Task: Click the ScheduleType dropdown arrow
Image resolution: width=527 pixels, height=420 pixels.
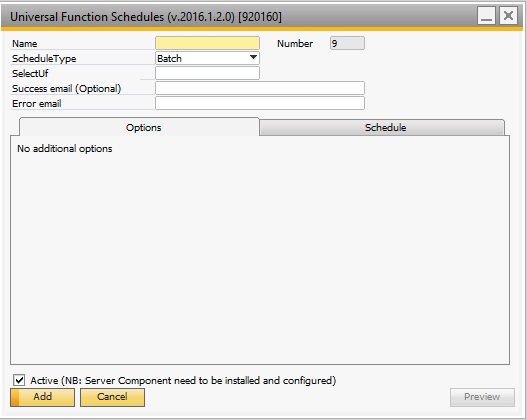Action: tap(254, 58)
